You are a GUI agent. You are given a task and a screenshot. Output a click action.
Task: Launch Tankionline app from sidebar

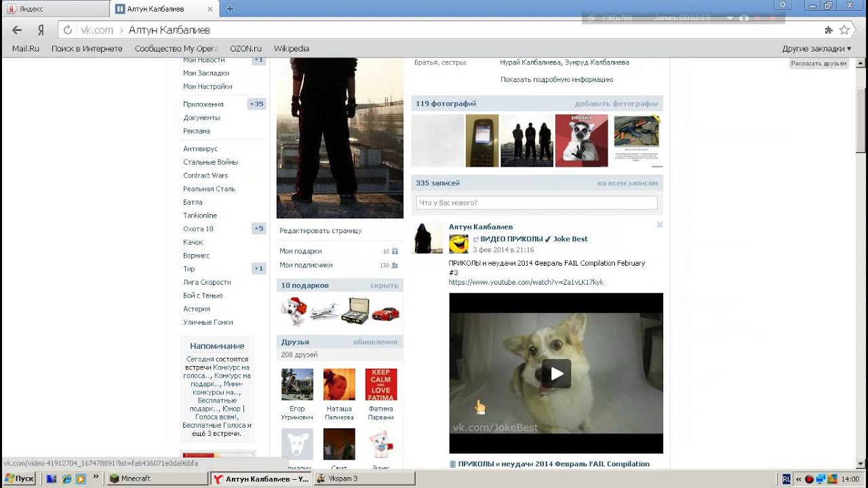pos(200,216)
